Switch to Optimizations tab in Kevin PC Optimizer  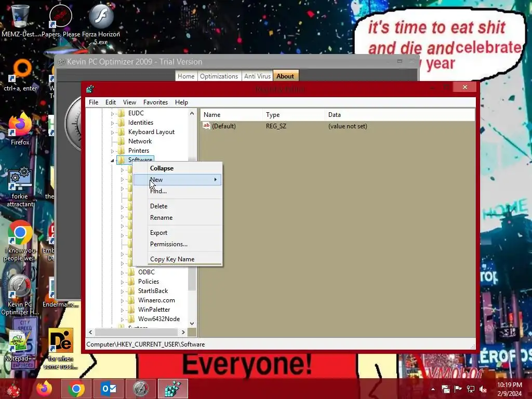tap(219, 76)
